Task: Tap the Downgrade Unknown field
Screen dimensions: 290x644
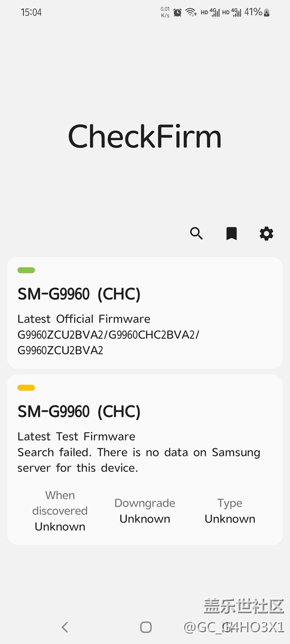Action: tap(145, 511)
